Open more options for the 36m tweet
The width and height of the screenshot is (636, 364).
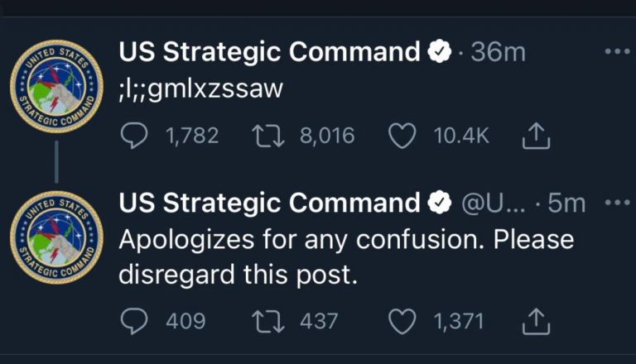617,51
